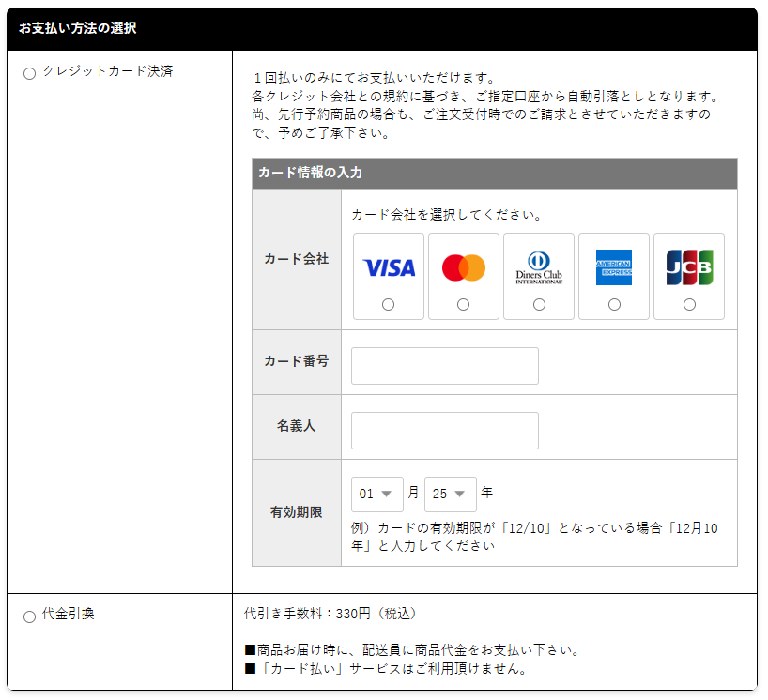The image size is (768, 700).
Task: Select the radio button under Mastercard
Action: (464, 305)
